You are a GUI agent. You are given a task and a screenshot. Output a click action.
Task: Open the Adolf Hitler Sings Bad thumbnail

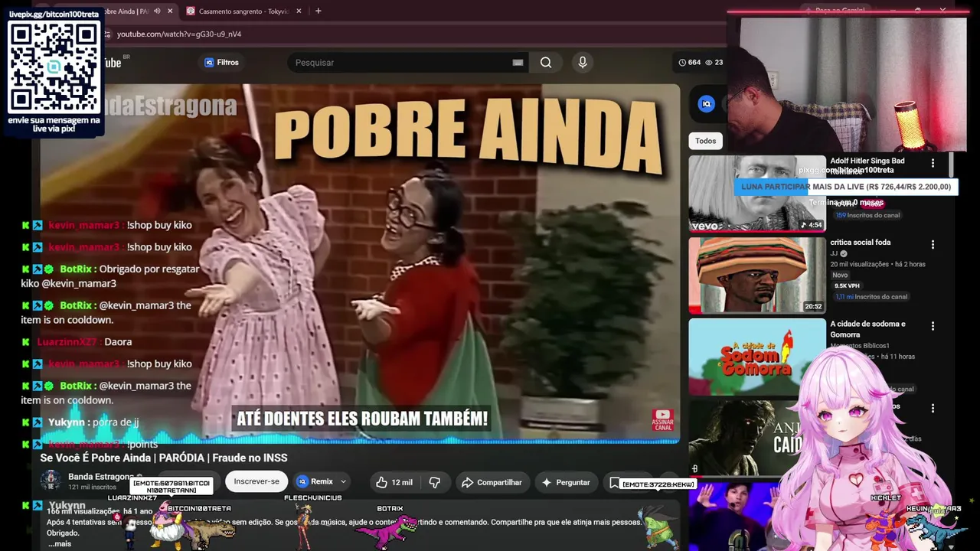click(x=757, y=194)
